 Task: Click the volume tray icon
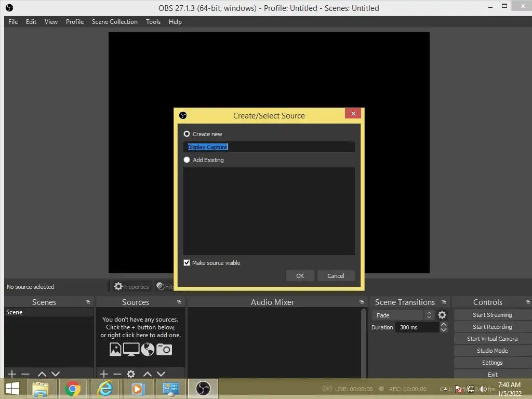point(483,389)
